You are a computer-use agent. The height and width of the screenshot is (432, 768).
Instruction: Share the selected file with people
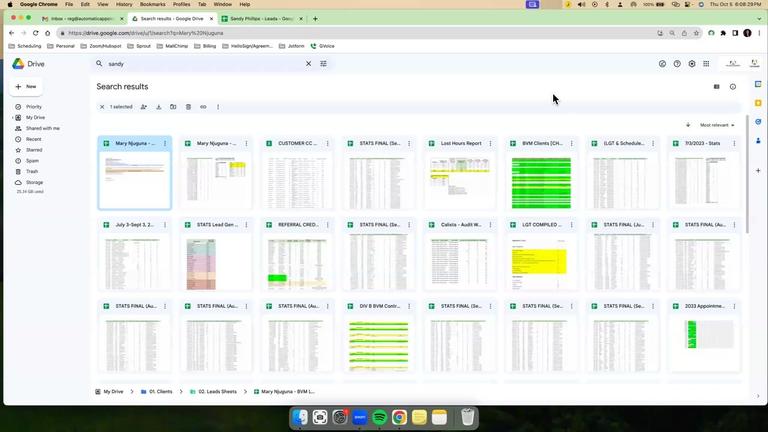pyautogui.click(x=144, y=107)
